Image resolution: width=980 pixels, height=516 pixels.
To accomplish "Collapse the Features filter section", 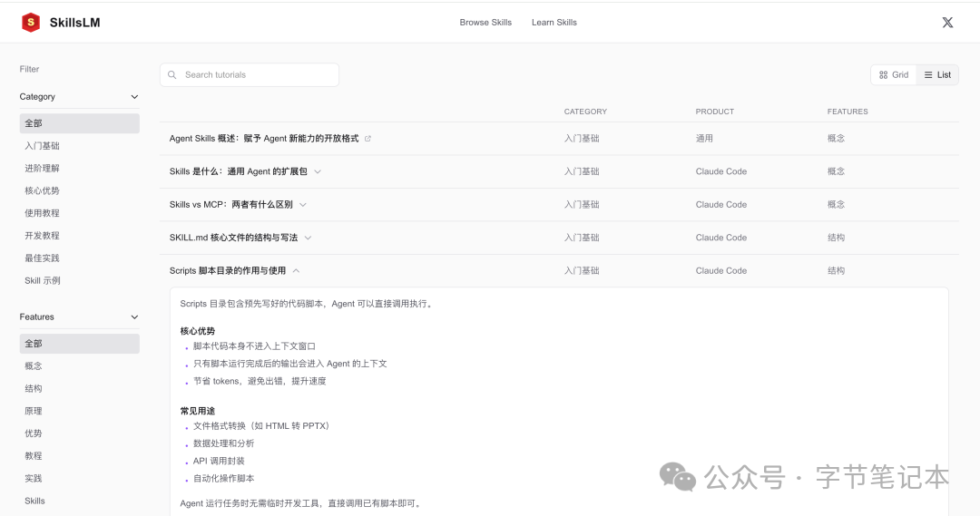I will click(134, 317).
